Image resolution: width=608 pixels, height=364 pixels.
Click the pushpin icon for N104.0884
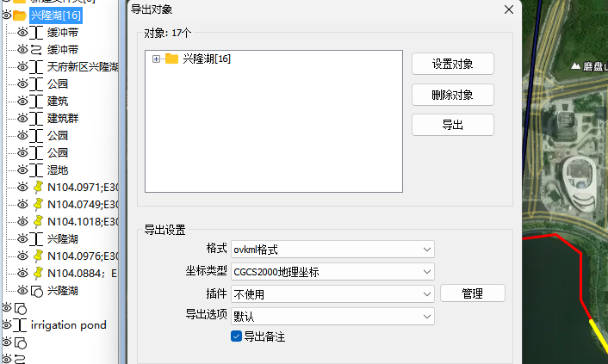[38, 274]
